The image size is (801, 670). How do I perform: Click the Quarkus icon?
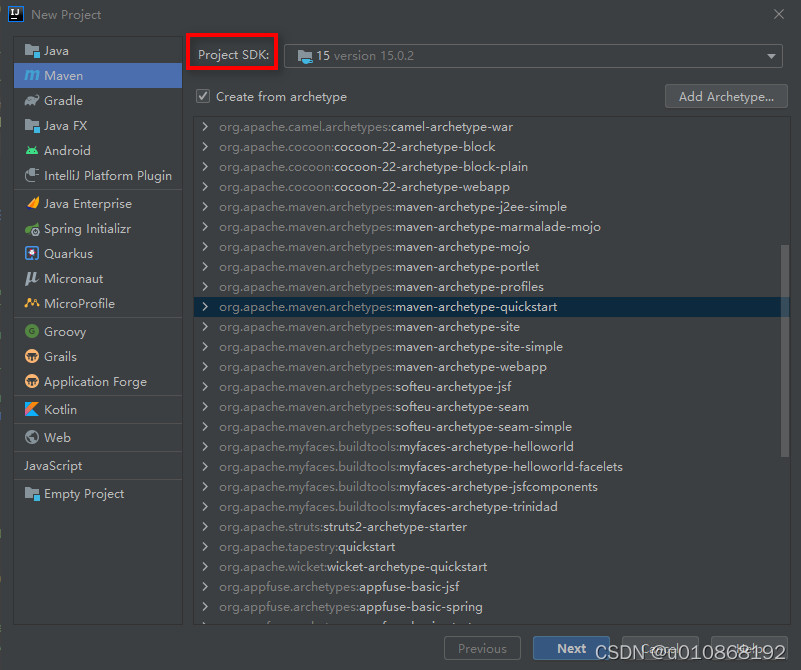click(32, 253)
